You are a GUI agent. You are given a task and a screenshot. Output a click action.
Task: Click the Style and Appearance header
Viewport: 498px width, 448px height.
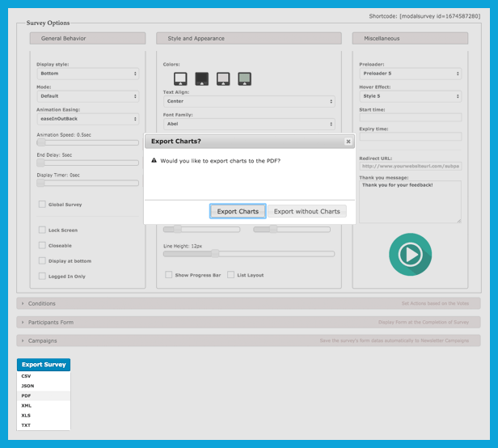249,38
